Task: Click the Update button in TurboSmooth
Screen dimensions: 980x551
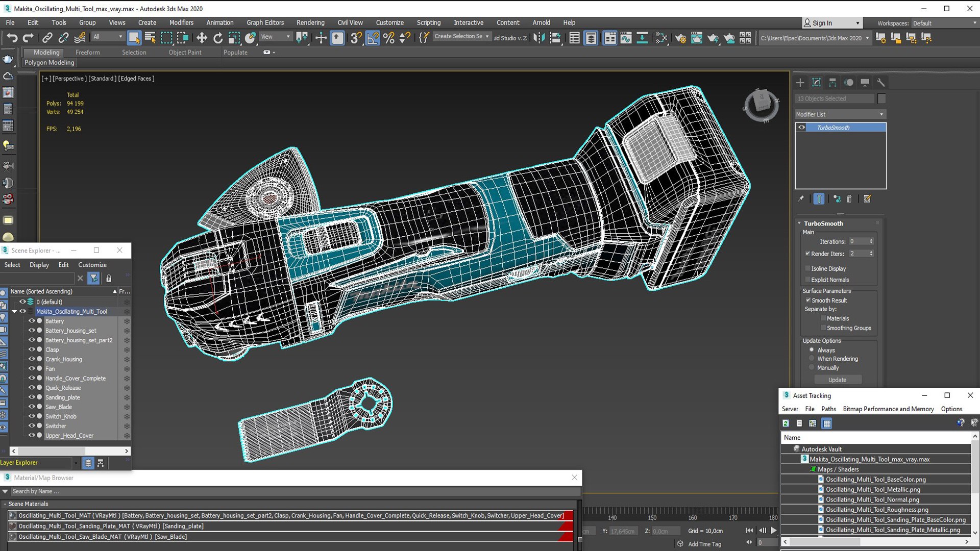Action: [x=838, y=380]
